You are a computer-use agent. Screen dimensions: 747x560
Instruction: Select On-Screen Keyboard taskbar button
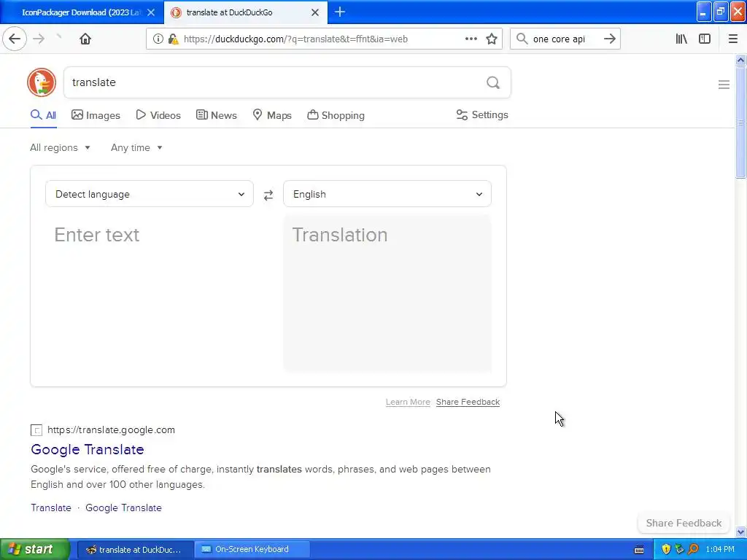(252, 550)
